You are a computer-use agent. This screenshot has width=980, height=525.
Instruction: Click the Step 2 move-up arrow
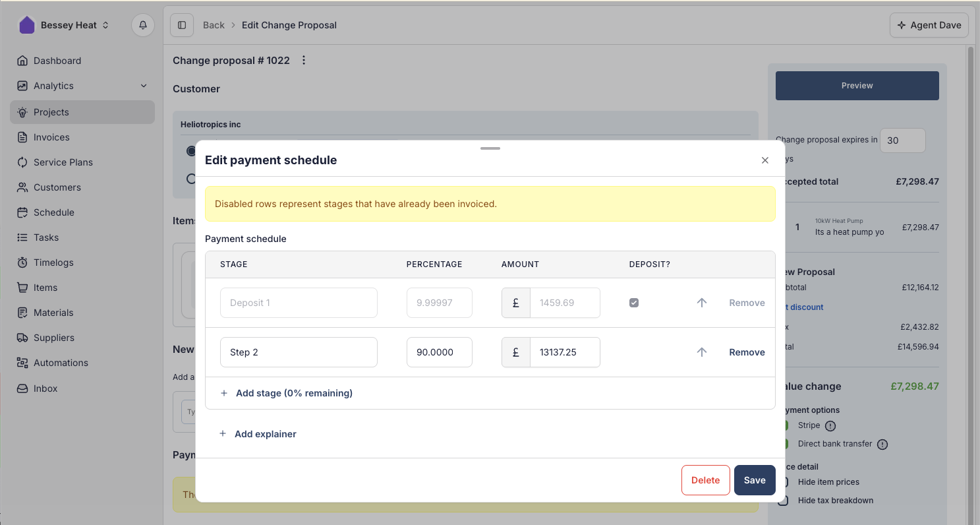point(701,352)
